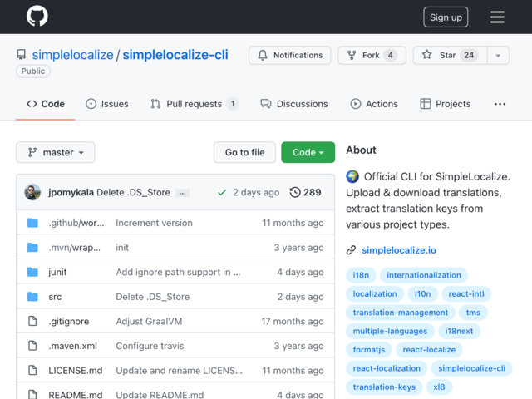This screenshot has height=399, width=532.
Task: Star the repository
Action: (x=450, y=55)
